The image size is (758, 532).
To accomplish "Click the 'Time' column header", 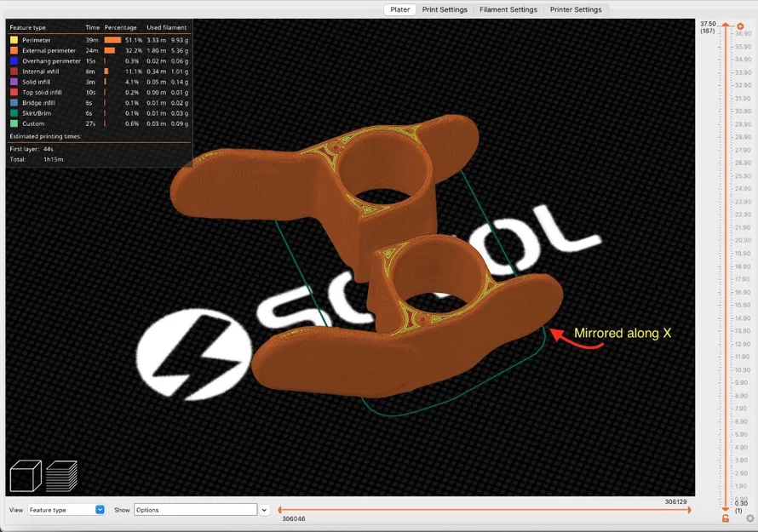I will point(92,27).
